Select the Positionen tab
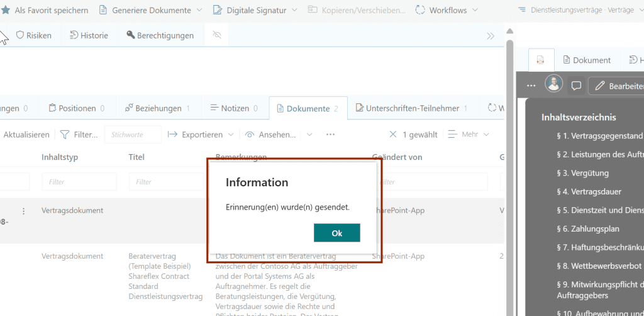Viewport: 644px width, 316px height. click(x=76, y=108)
